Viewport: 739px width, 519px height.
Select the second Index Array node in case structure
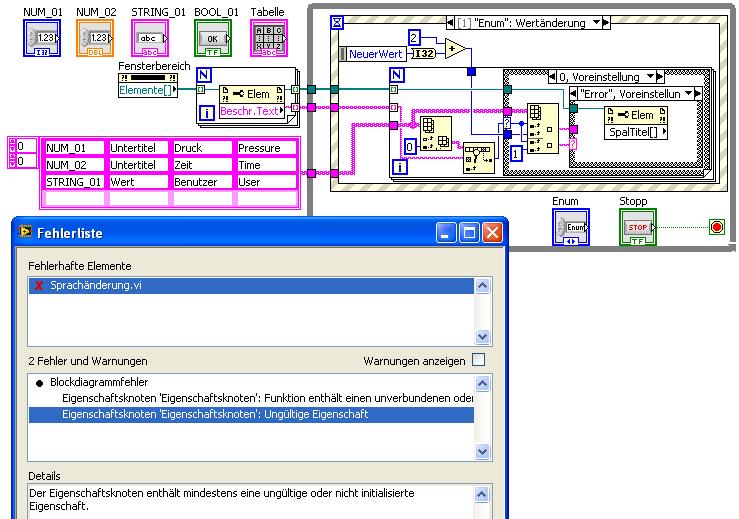[542, 129]
